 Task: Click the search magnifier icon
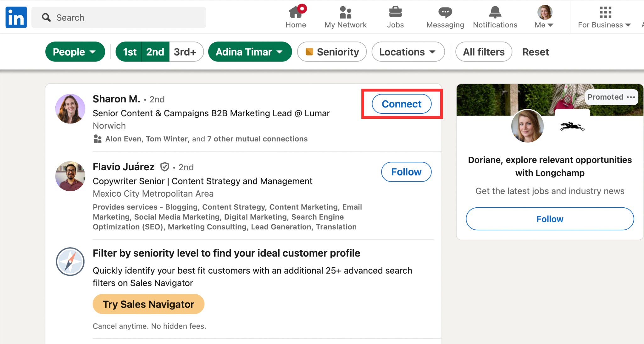pos(46,17)
